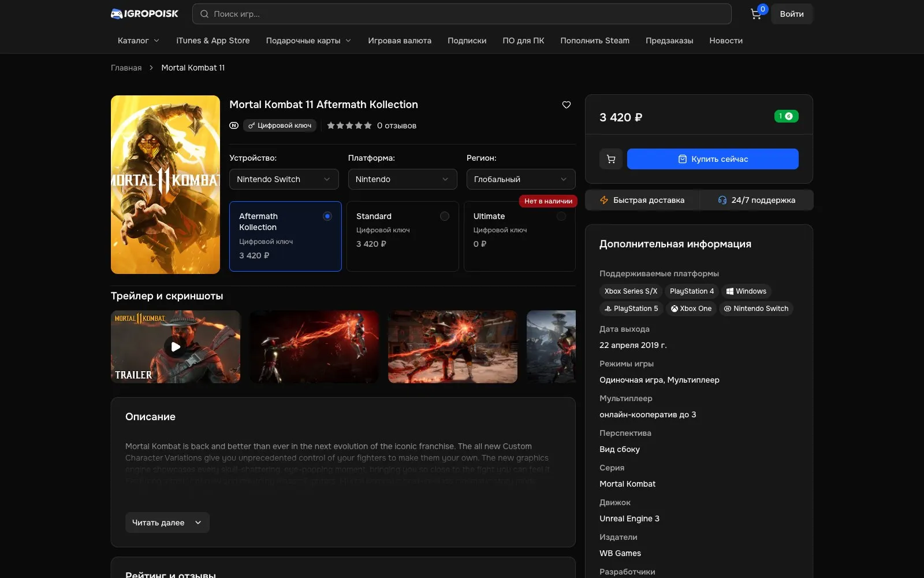This screenshot has width=924, height=578.
Task: Click the PlayStation 4 platform tag
Action: (691, 291)
